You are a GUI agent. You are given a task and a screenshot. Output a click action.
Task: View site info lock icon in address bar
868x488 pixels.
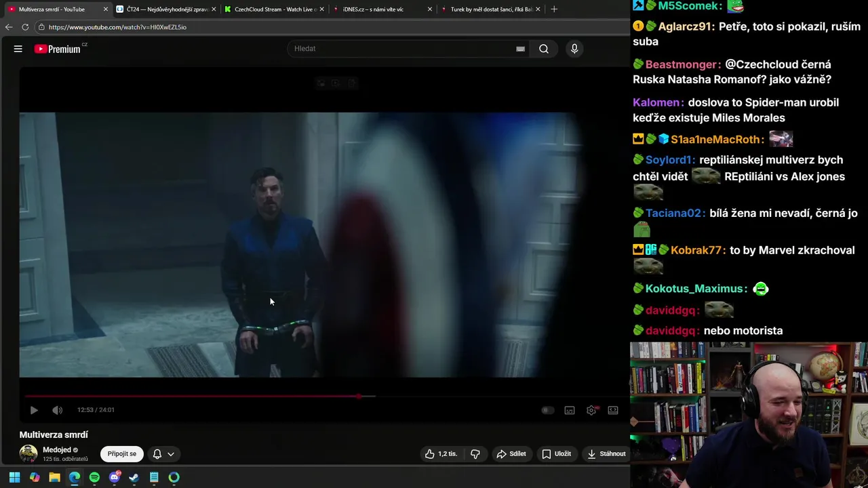[x=41, y=27]
